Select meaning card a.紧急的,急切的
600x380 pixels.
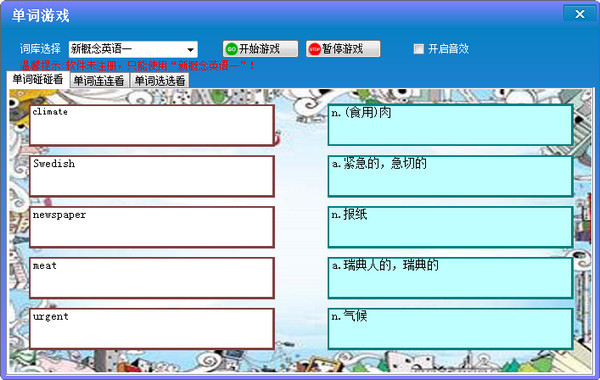[x=450, y=176]
